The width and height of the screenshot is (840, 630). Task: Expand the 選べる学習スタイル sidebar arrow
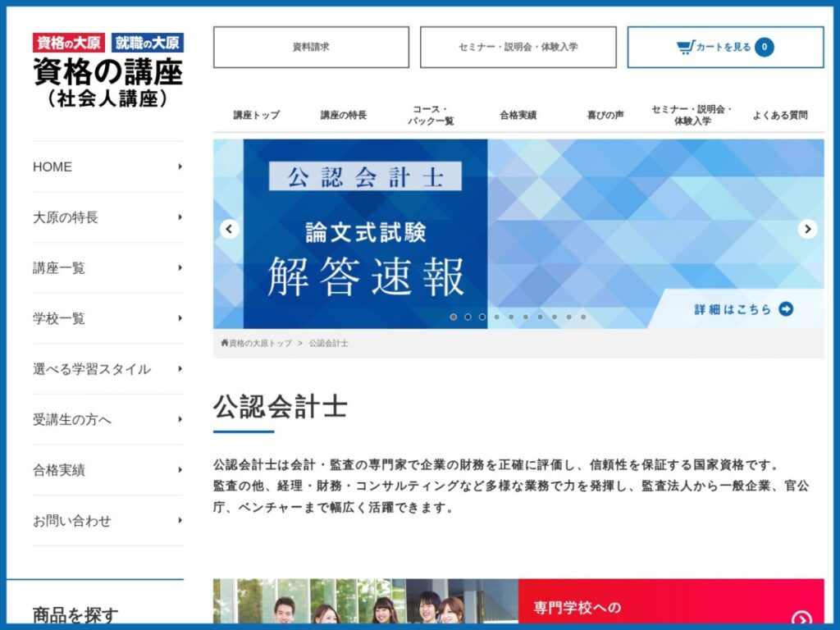tap(180, 368)
